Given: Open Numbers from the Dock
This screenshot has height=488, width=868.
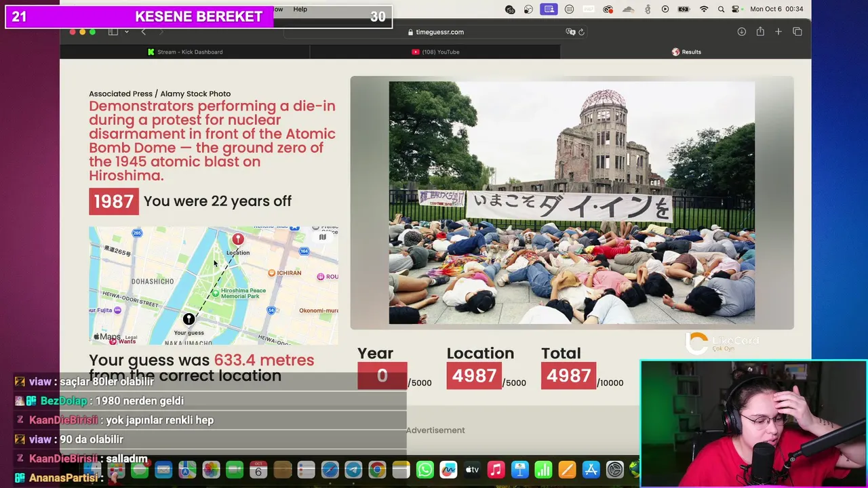Looking at the screenshot, I should click(x=544, y=469).
